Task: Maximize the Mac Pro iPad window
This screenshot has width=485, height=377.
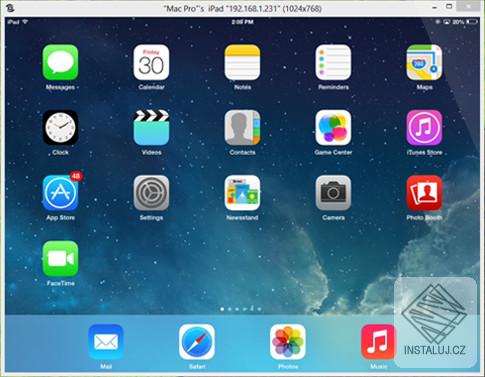Action: click(449, 7)
